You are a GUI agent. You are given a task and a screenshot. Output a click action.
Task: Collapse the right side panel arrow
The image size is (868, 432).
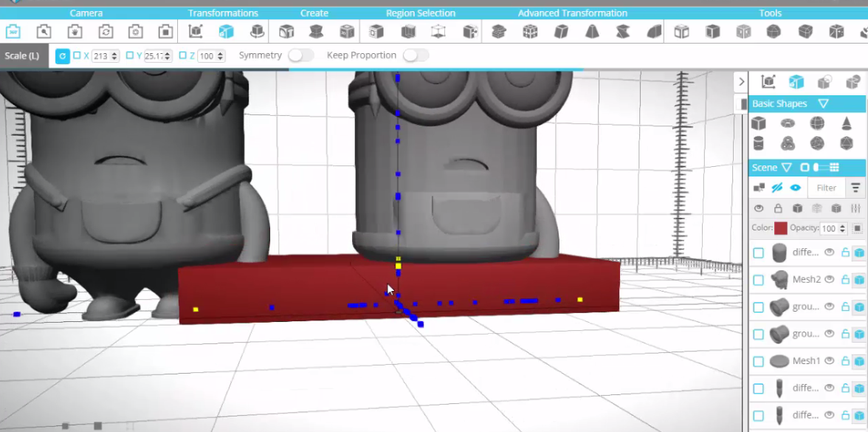[x=741, y=82]
